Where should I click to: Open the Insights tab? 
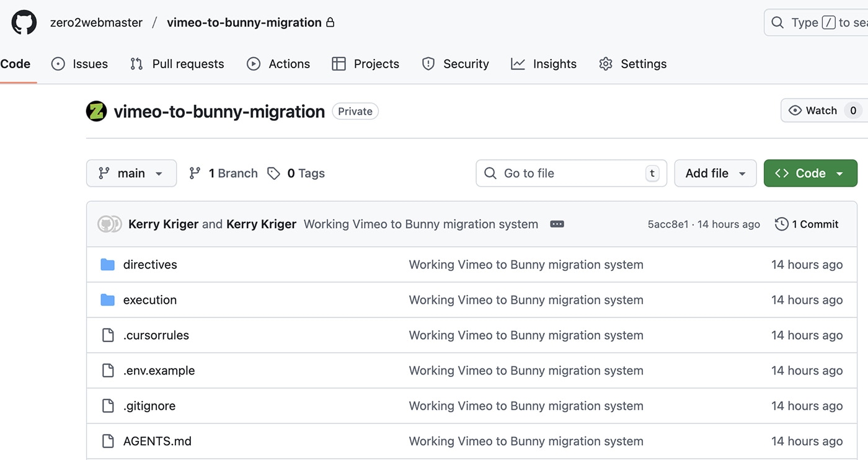pyautogui.click(x=544, y=64)
